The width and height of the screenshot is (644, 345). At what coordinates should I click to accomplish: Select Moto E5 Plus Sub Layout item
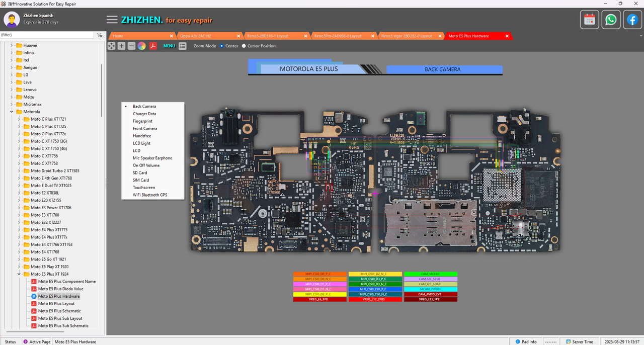(x=60, y=318)
